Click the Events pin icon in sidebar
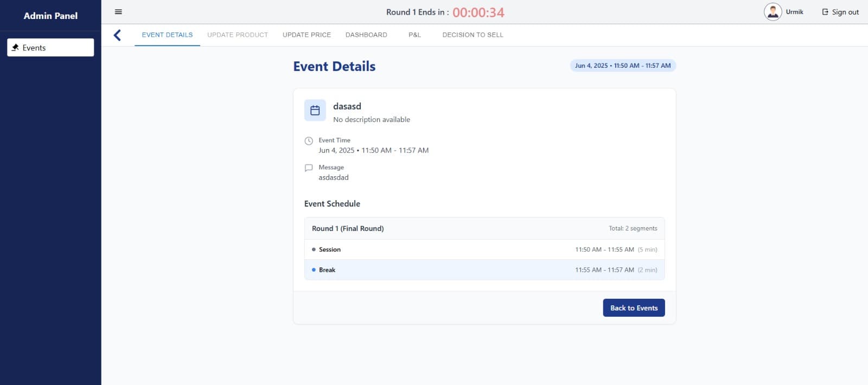The image size is (868, 385). coord(15,48)
